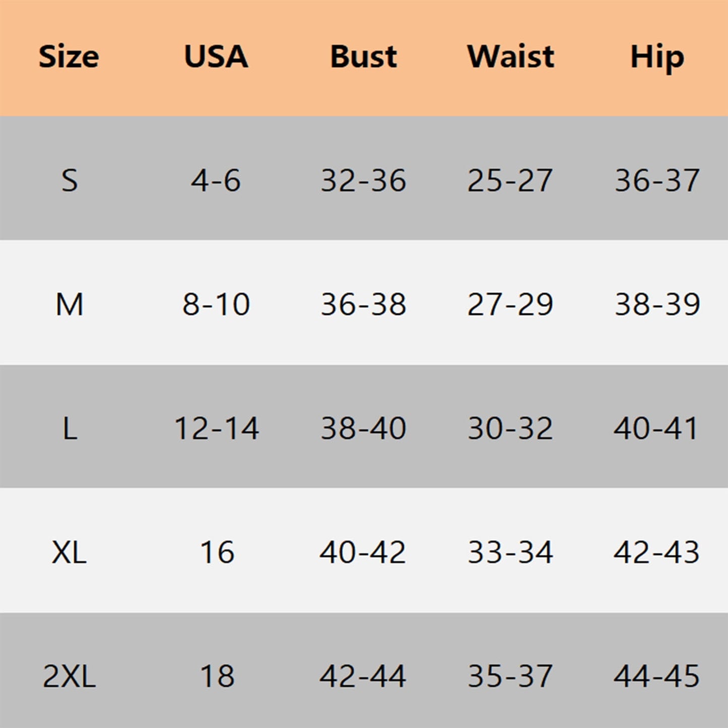728x728 pixels.
Task: Click hip measurement 36-37
Action: coord(657,180)
